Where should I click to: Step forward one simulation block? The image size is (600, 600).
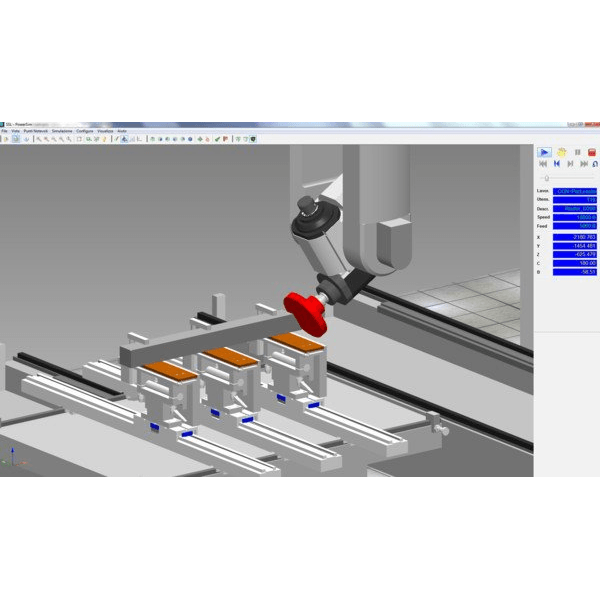click(571, 164)
